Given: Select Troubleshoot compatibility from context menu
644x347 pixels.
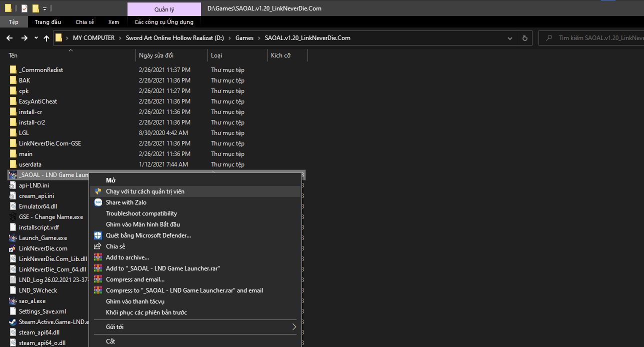Looking at the screenshot, I should coord(141,213).
